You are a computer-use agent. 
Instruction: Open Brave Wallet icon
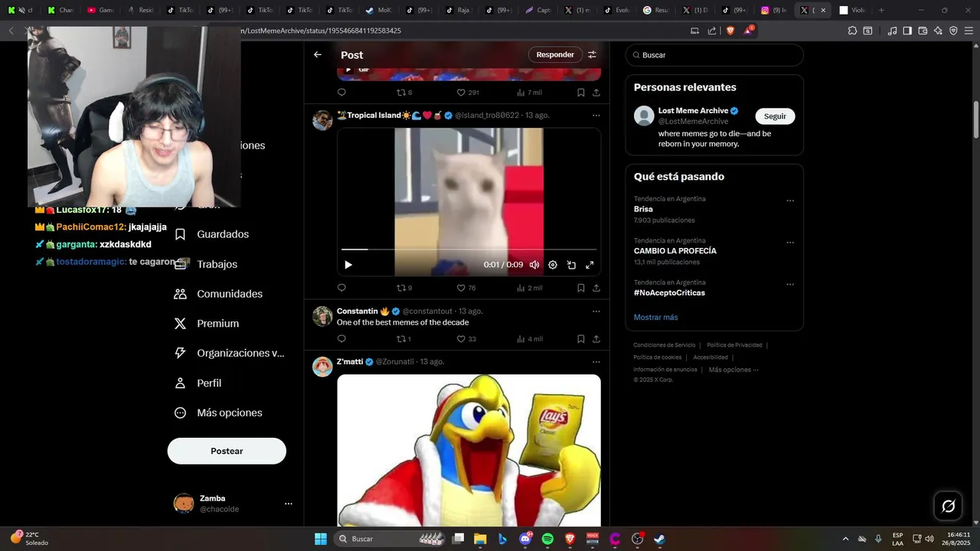[x=923, y=31]
